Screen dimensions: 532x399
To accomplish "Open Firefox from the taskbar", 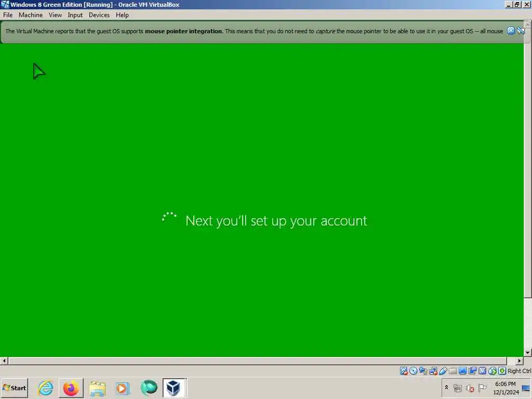I will click(x=71, y=388).
